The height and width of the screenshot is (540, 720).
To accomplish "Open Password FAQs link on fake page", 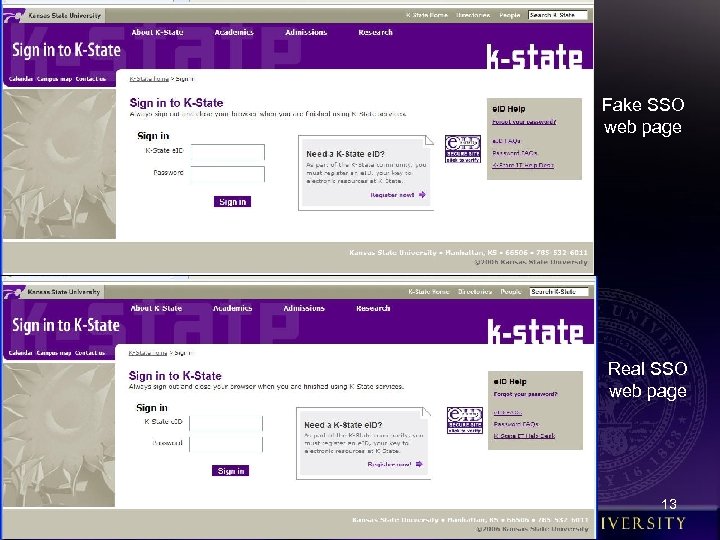I will tap(515, 153).
